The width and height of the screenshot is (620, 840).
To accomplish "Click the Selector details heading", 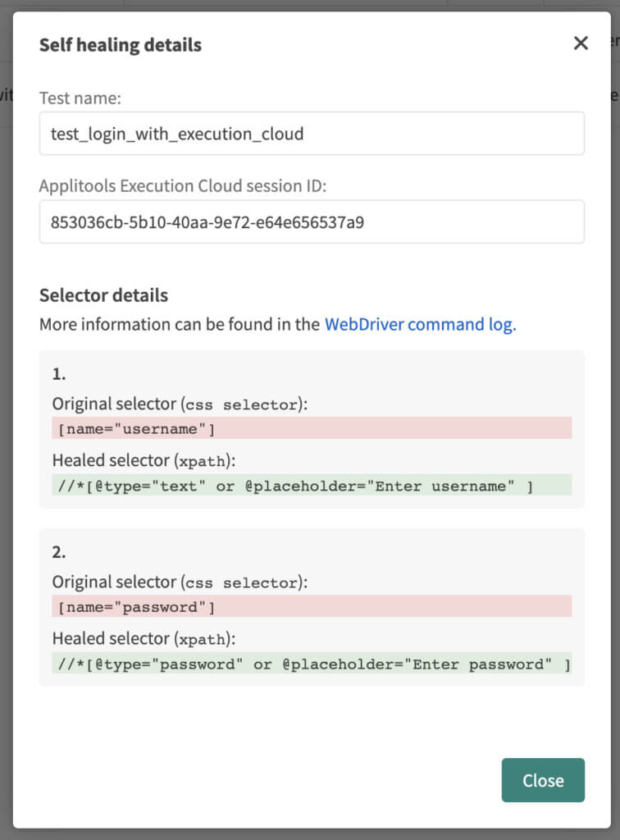I will point(103,295).
